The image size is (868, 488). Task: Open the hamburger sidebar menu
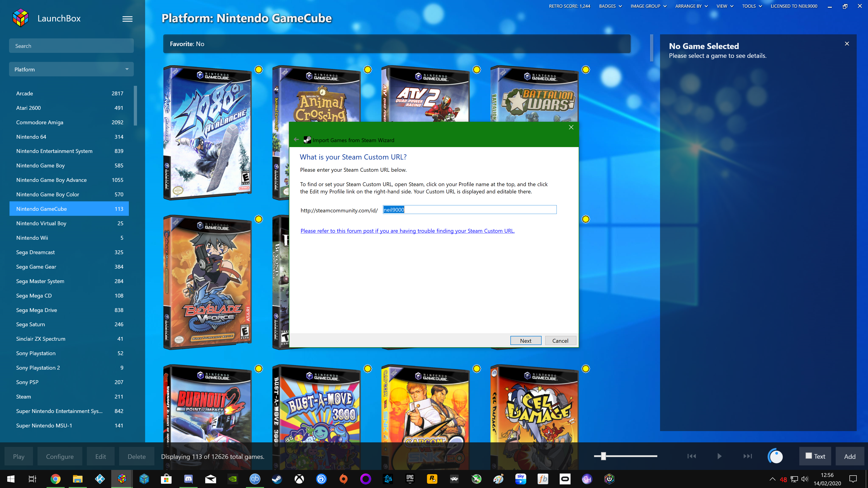tap(127, 19)
